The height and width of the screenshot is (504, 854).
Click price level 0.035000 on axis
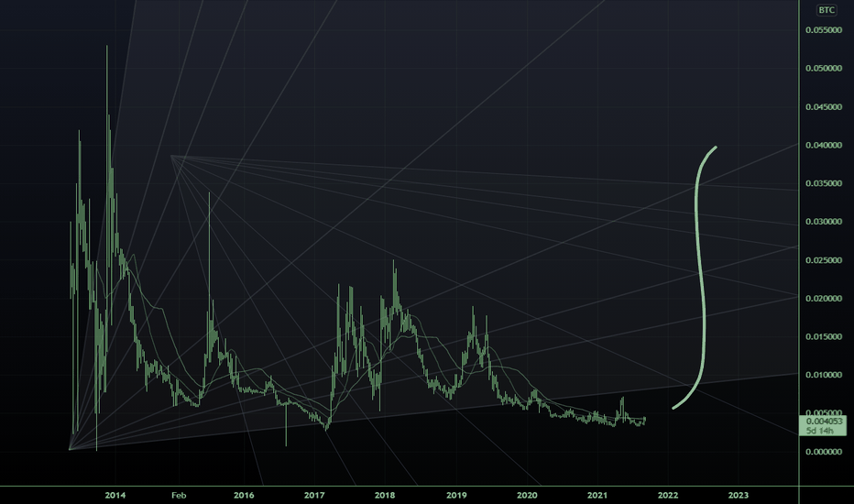(x=824, y=183)
